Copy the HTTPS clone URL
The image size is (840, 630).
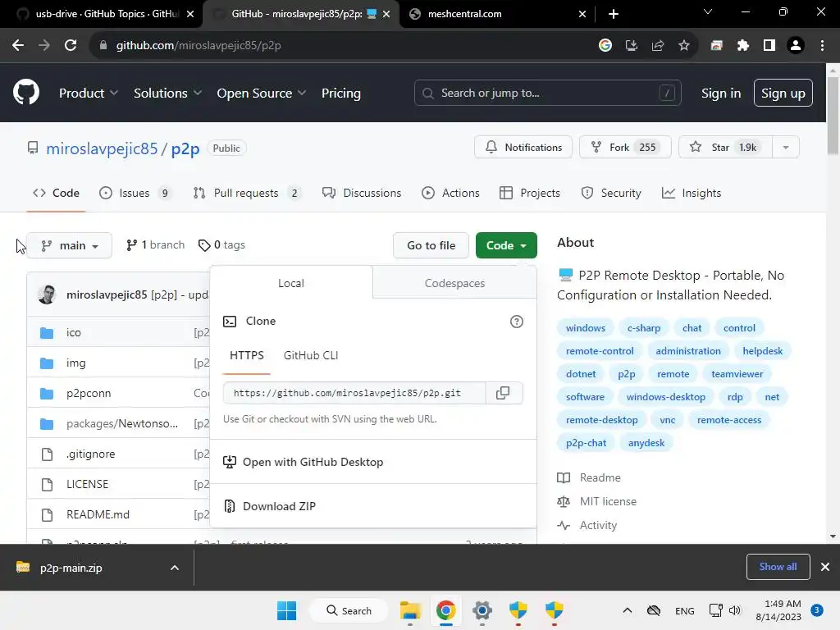503,393
